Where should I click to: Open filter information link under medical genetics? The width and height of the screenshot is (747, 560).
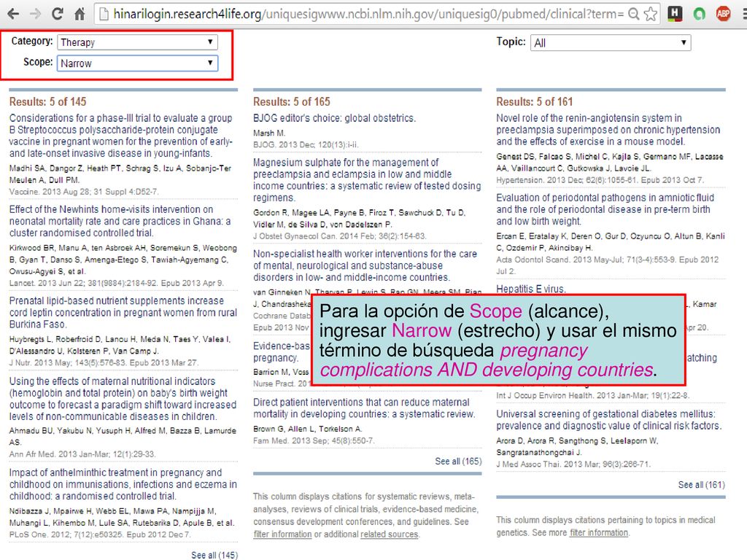(599, 533)
